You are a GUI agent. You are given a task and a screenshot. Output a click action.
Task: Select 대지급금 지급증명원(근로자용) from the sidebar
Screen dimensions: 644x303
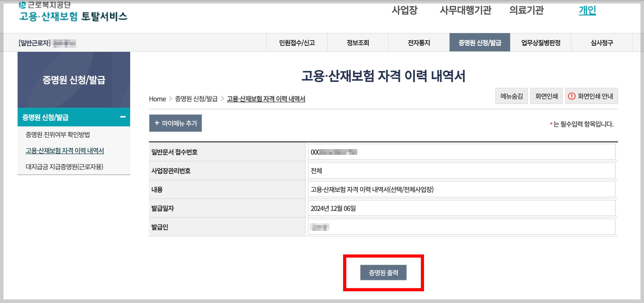click(66, 167)
